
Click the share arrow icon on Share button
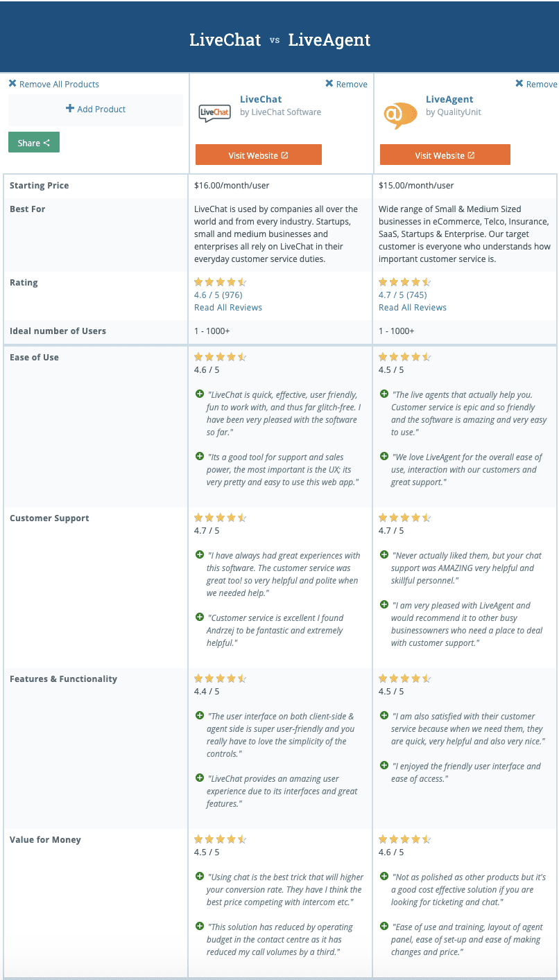coord(46,142)
